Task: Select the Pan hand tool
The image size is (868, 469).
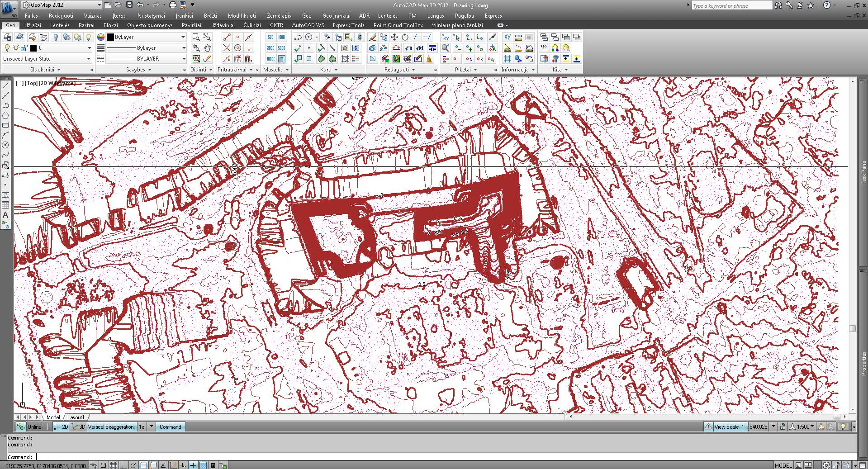Action: coord(207,48)
